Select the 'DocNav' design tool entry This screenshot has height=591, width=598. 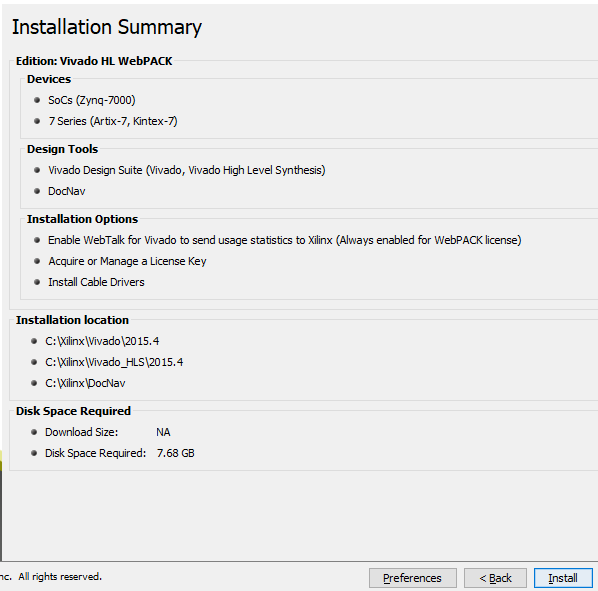[66, 191]
